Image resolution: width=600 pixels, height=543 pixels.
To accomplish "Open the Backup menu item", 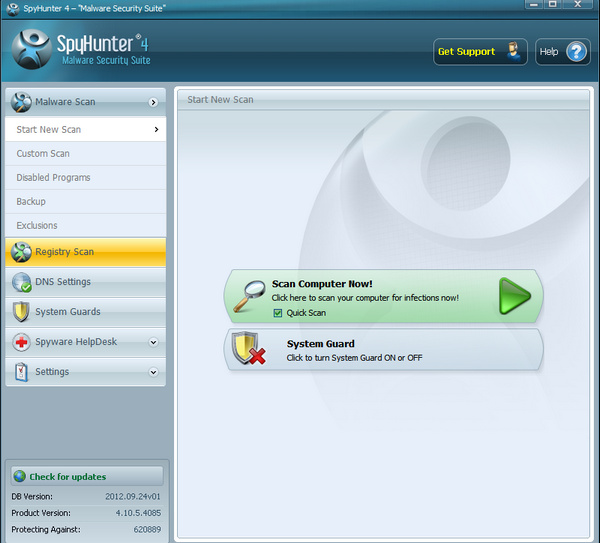I will (31, 202).
